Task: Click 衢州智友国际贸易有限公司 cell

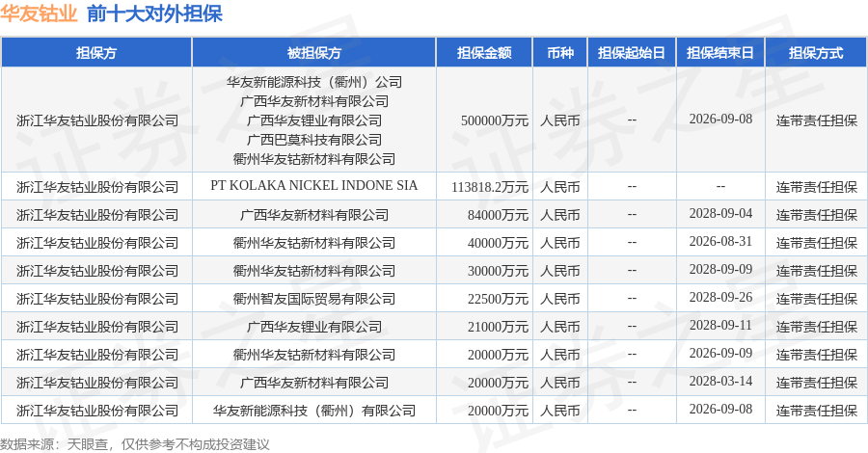Action: pyautogui.click(x=313, y=299)
